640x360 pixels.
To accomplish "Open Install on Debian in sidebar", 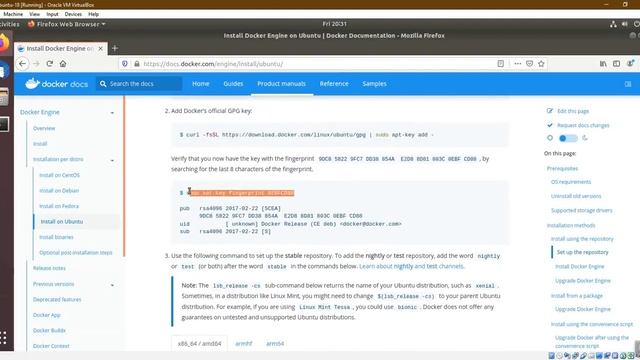I will pos(59,191).
